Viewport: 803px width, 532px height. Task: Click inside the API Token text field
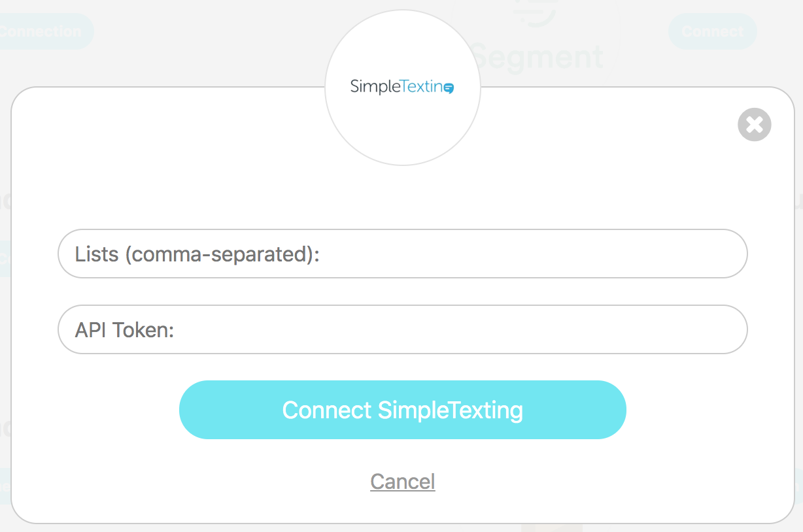401,329
